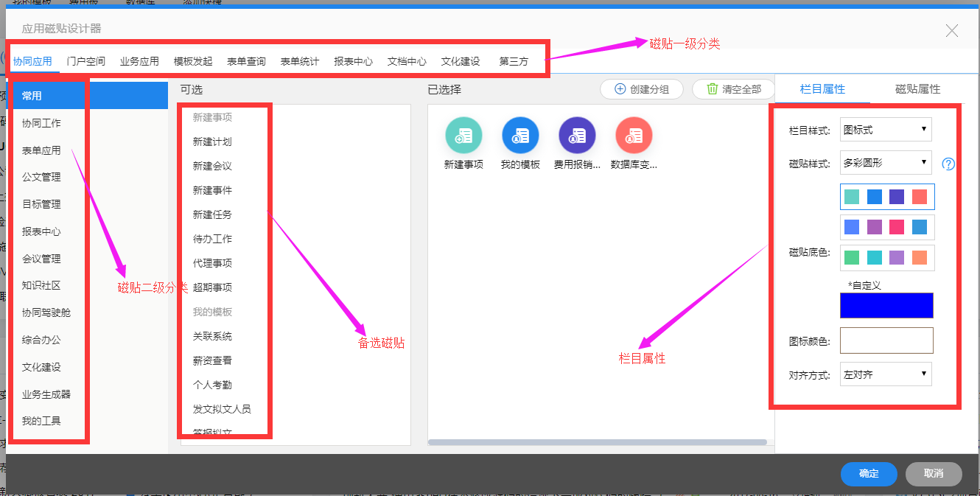Click the gray 取消 button
Image resolution: width=980 pixels, height=496 pixels.
tap(934, 474)
